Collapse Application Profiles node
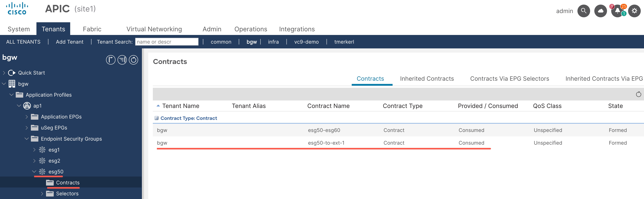 click(x=11, y=95)
